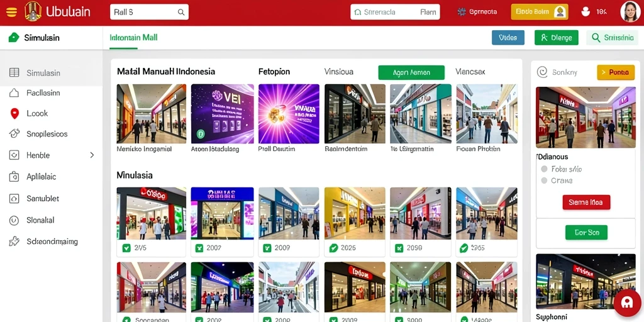
Task: Select the red Lcook location pin icon
Action: [x=14, y=114]
